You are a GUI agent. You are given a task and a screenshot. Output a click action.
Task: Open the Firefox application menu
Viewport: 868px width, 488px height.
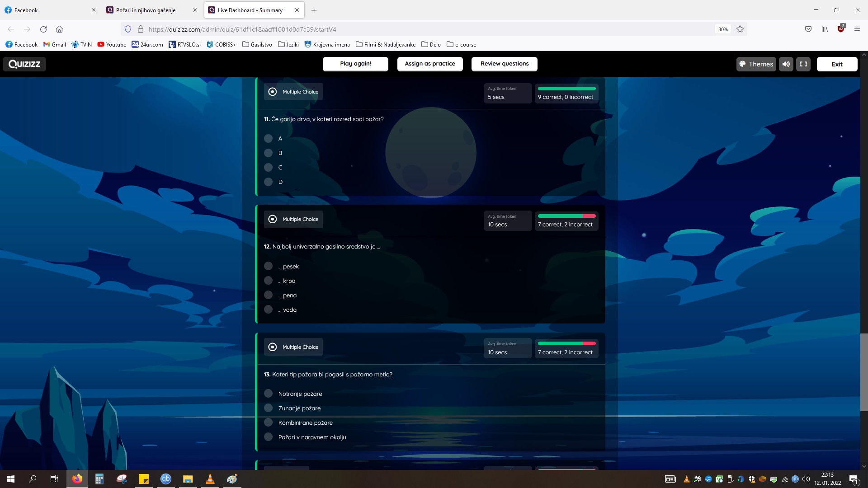click(857, 29)
